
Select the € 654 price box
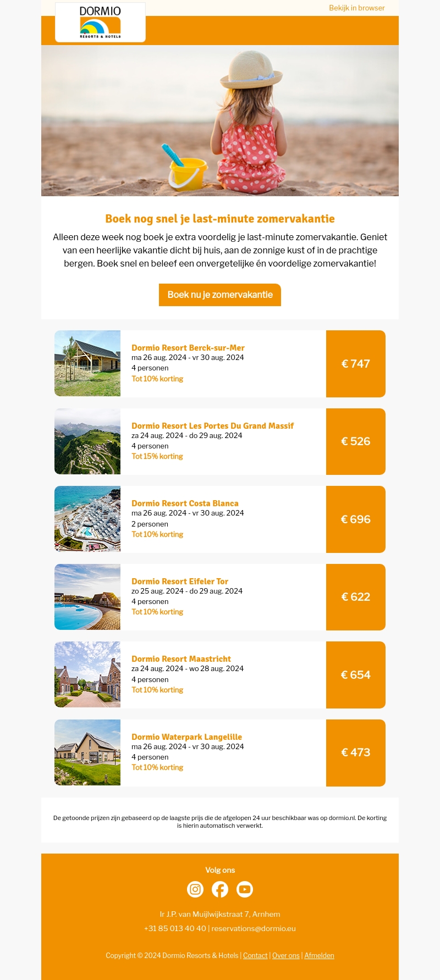pyautogui.click(x=356, y=675)
